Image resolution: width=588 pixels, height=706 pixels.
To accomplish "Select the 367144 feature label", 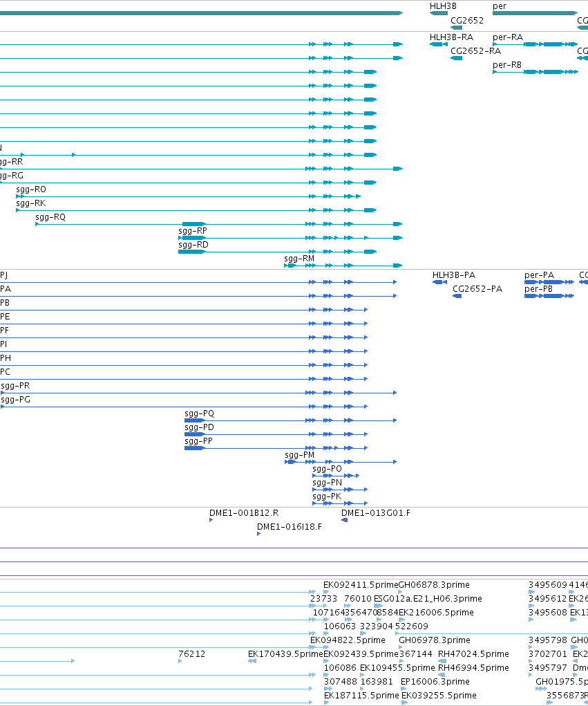I will pos(416,654).
